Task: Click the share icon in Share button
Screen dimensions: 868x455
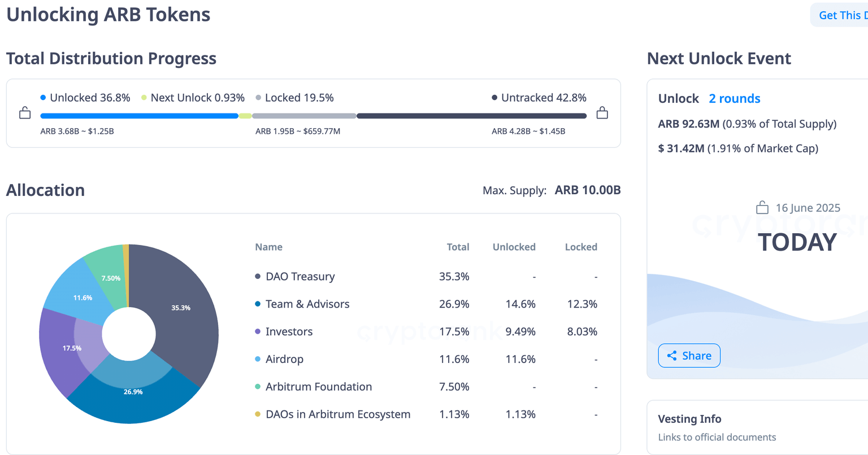Action: tap(672, 356)
